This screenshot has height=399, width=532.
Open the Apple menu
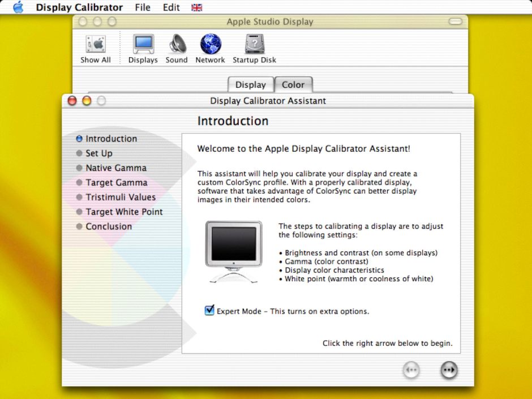[x=18, y=7]
